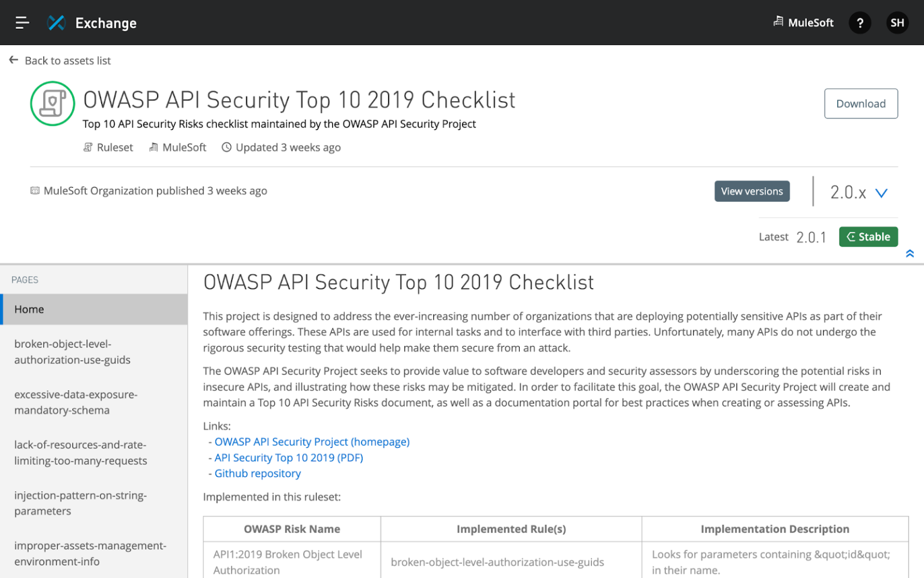Click the MuleSoft organization icon in top bar
This screenshot has width=924, height=578.
778,22
